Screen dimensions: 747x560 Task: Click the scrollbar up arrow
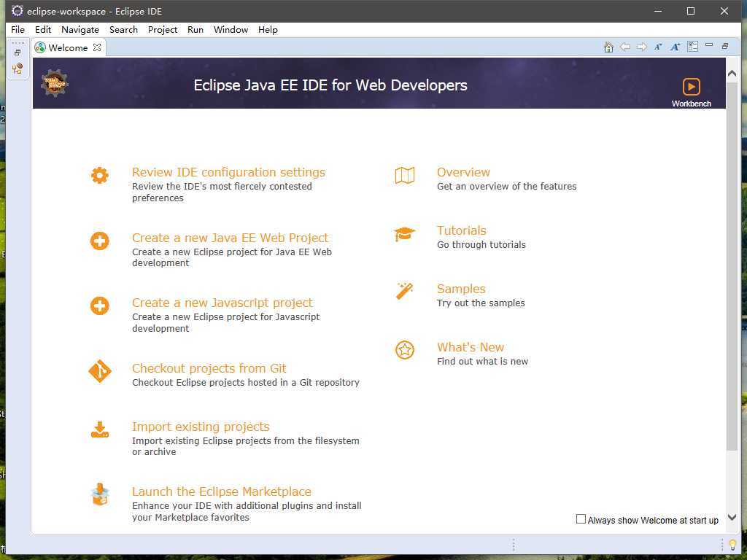[x=732, y=74]
